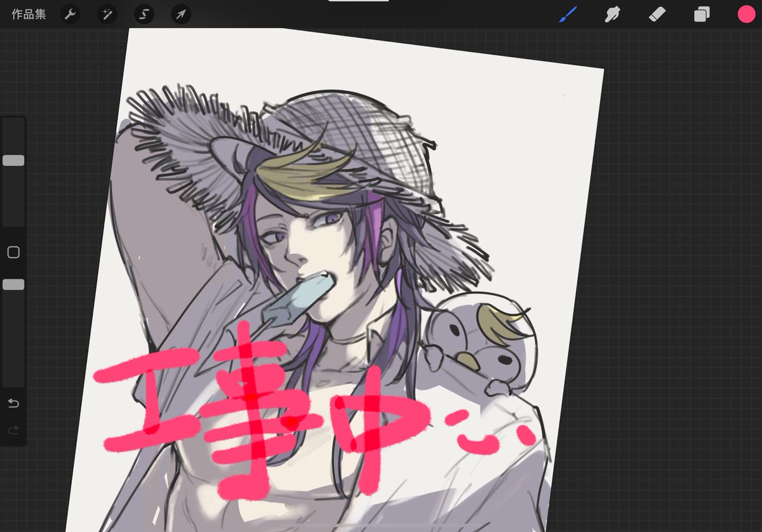Viewport: 762px width, 532px height.
Task: Open the Layers panel
Action: (702, 15)
